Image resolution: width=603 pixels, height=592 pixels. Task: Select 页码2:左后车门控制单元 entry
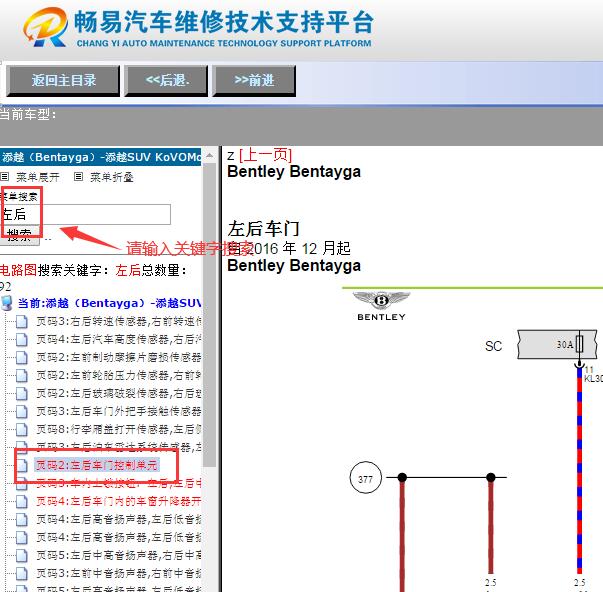click(x=97, y=465)
